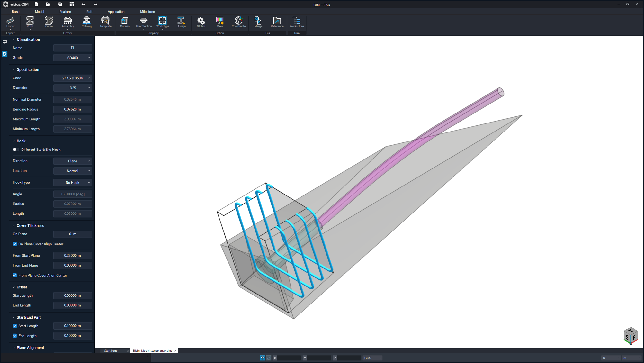Viewport: 644px width, 363px height.
Task: Open the Template library
Action: (105, 22)
